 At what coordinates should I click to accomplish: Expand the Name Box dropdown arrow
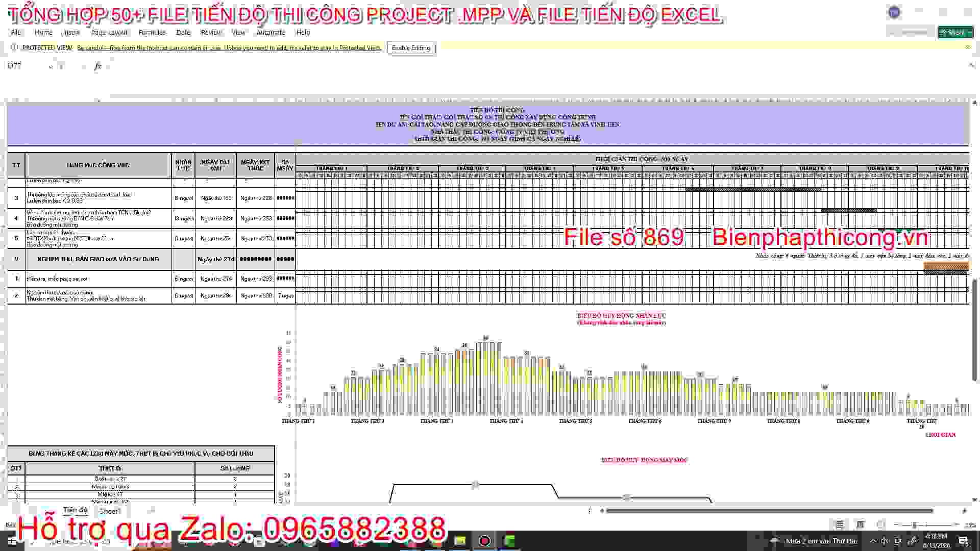click(51, 66)
